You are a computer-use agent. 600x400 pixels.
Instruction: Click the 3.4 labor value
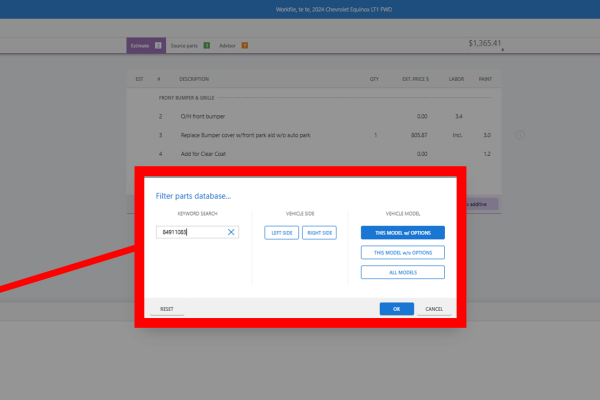pos(459,116)
